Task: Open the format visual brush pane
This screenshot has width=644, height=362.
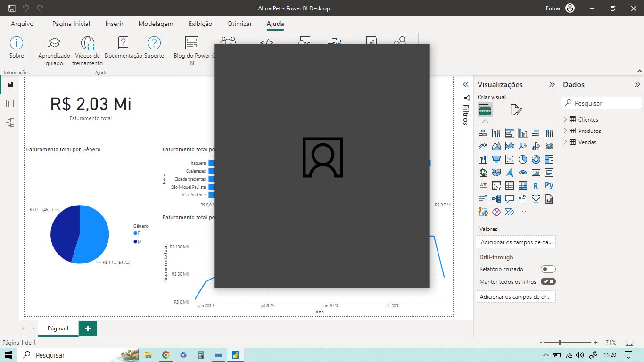Action: pos(516,110)
